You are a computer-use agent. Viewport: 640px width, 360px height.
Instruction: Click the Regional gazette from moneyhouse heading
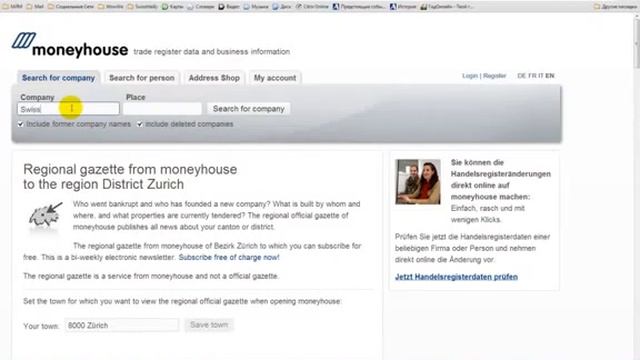point(130,177)
